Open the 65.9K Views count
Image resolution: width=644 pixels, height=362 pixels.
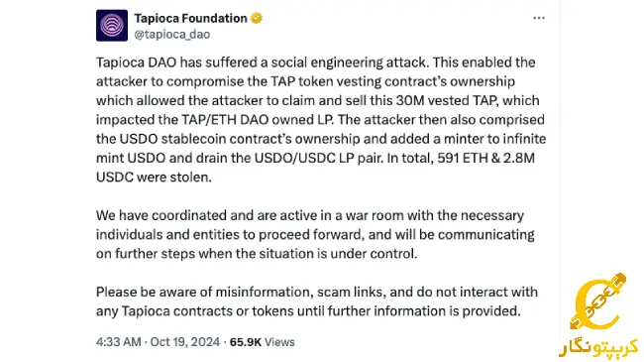coord(262,342)
